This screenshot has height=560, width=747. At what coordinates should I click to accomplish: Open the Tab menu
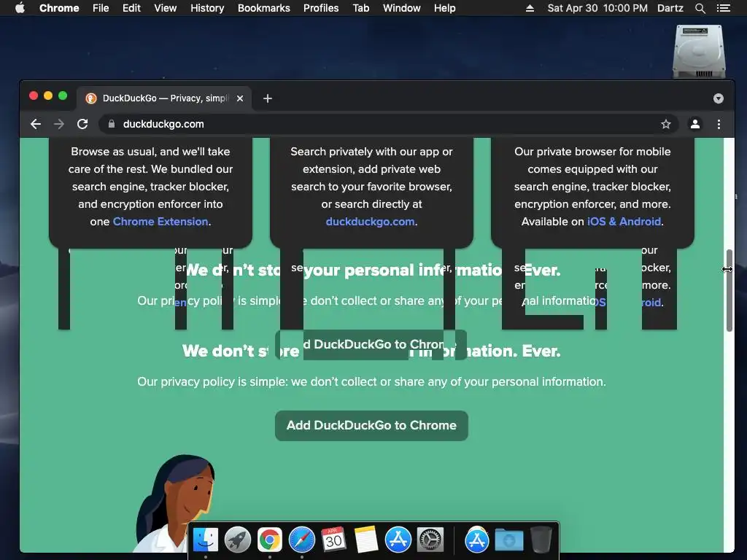pos(360,8)
